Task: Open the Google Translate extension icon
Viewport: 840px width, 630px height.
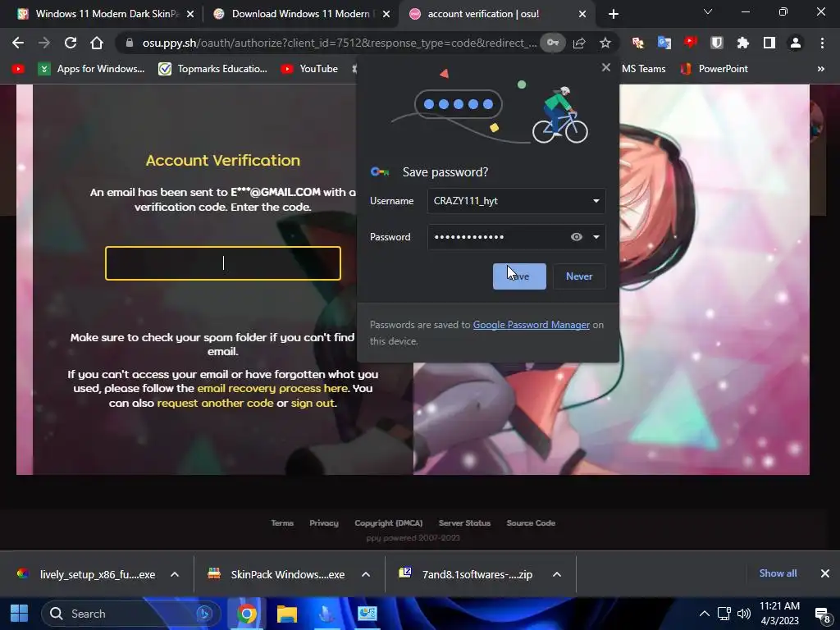Action: point(664,43)
